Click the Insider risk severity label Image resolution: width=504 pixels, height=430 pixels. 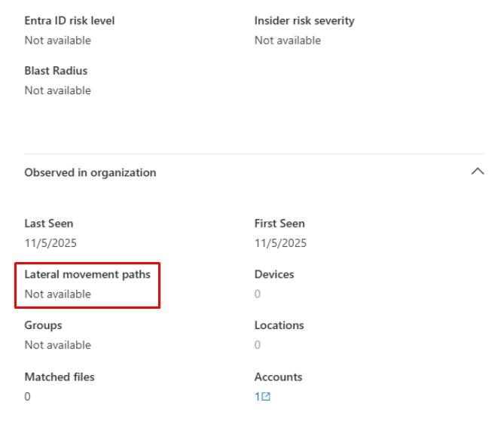(304, 20)
